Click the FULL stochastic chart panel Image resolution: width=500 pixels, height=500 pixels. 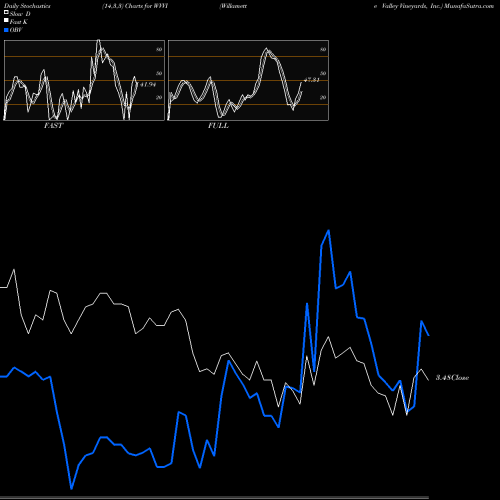[248, 80]
